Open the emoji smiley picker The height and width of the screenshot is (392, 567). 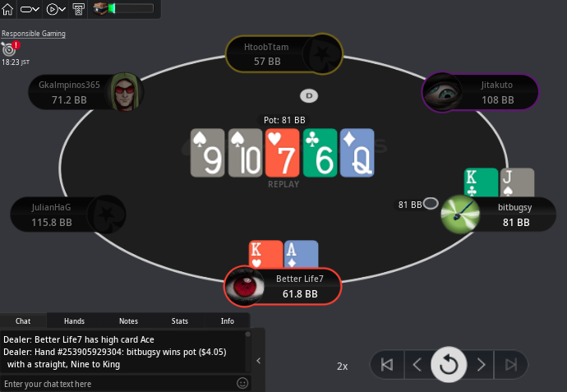(x=242, y=383)
